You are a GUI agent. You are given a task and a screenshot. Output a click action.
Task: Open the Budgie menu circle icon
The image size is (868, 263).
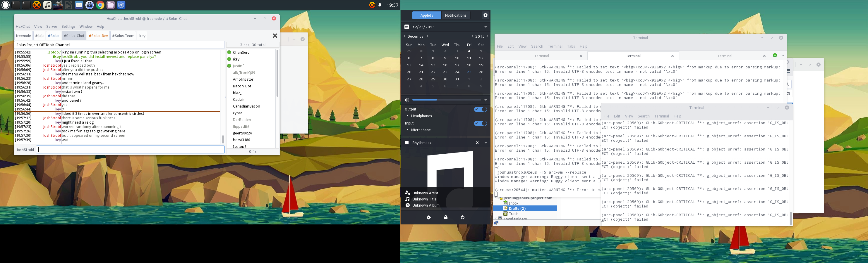coord(6,5)
